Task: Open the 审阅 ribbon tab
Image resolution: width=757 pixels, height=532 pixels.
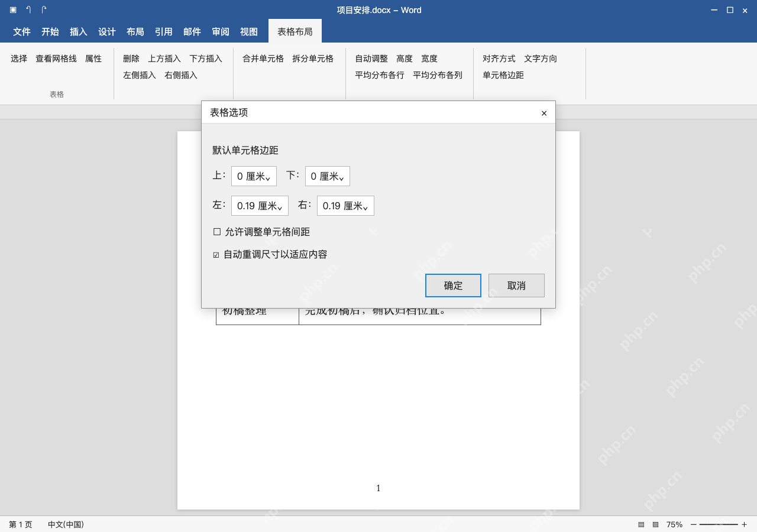Action: pyautogui.click(x=221, y=31)
